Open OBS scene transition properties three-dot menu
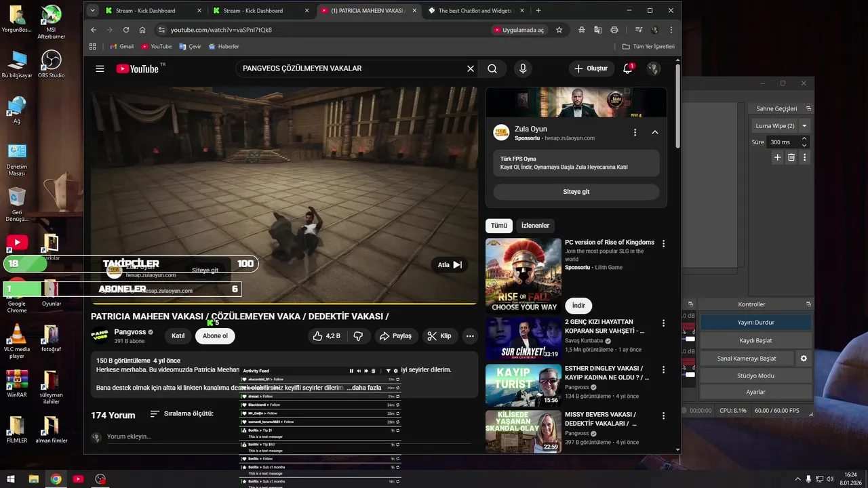 point(805,157)
